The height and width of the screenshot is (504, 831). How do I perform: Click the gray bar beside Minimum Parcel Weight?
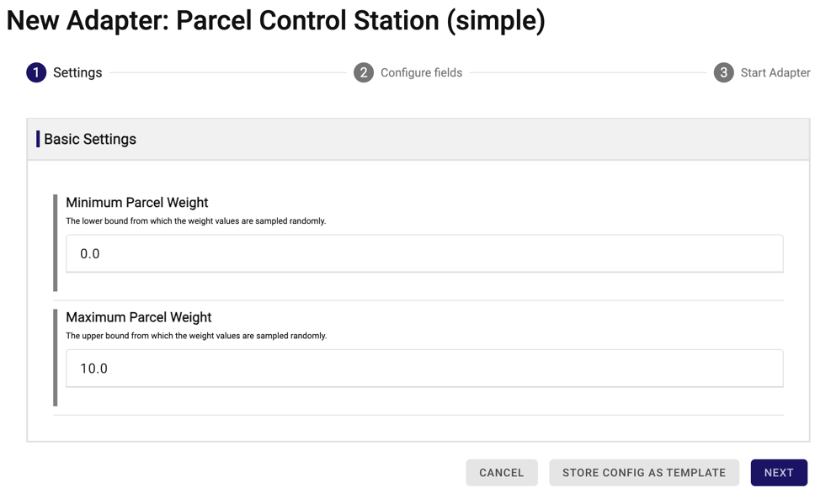(56, 242)
